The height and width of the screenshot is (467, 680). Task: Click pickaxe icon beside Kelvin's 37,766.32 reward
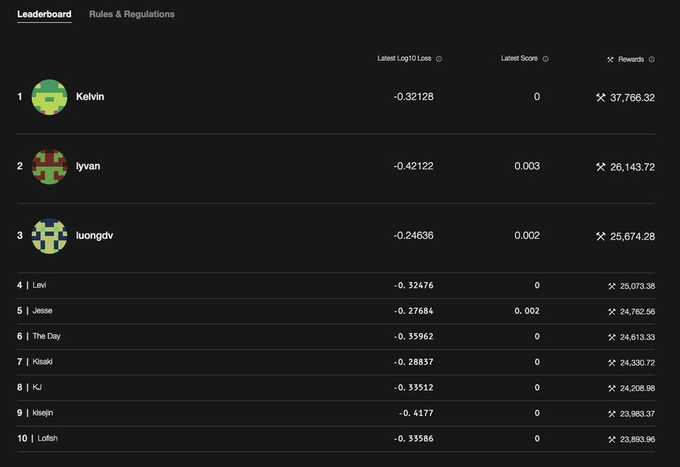coord(601,98)
